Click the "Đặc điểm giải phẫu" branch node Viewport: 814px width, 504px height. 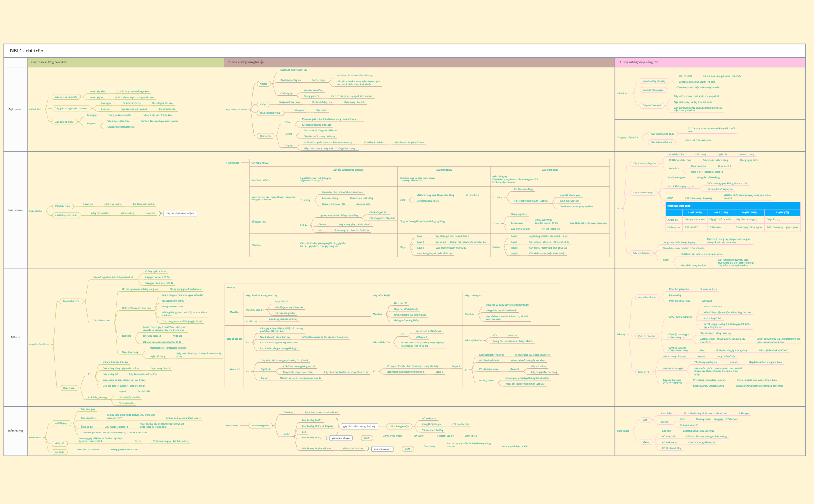(237, 109)
